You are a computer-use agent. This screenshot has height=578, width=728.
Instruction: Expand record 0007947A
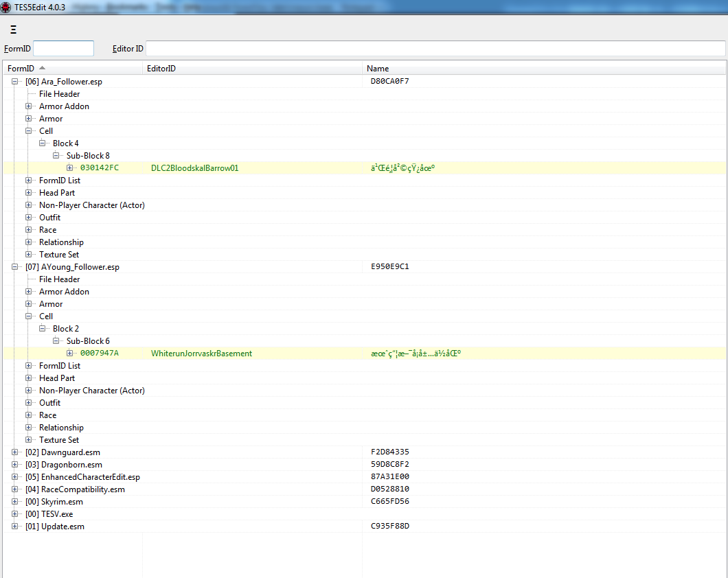(69, 353)
